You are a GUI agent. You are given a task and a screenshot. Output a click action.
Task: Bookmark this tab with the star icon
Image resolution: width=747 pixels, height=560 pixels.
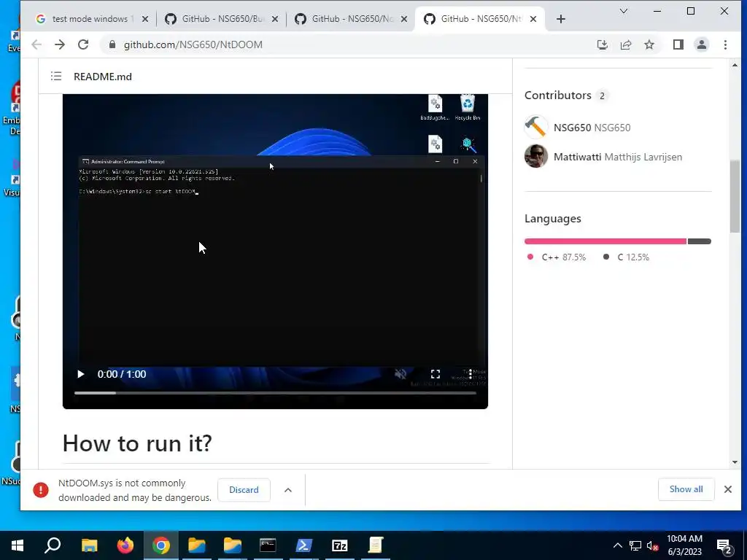tap(649, 44)
